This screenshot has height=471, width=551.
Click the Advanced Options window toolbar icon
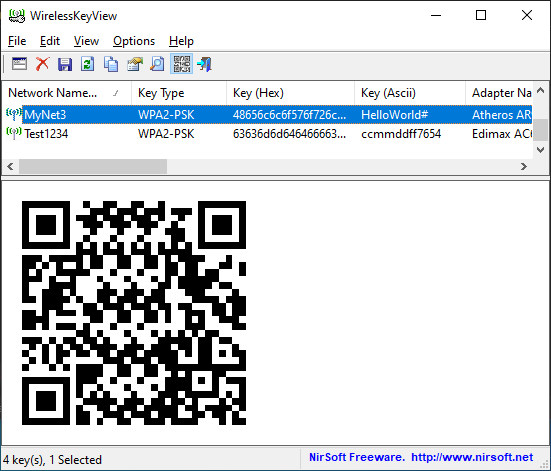19,64
